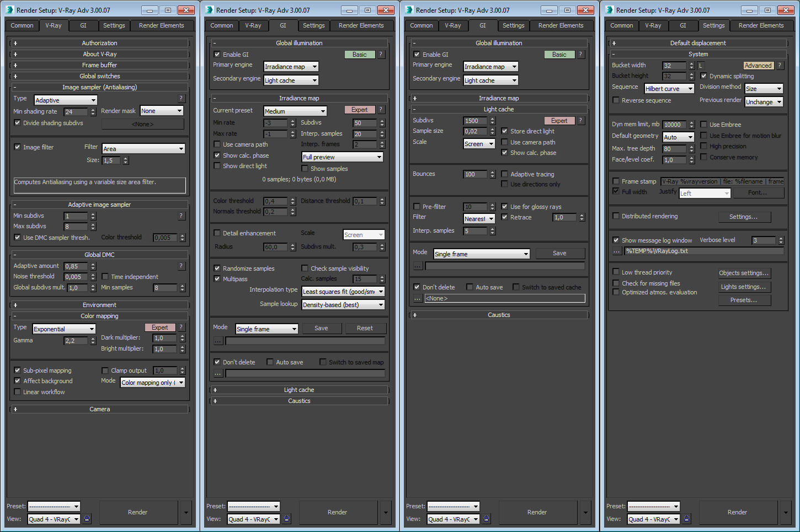This screenshot has width=800, height=532.
Task: Switch to Settings tab in the Irradiance map window
Action: tap(313, 25)
